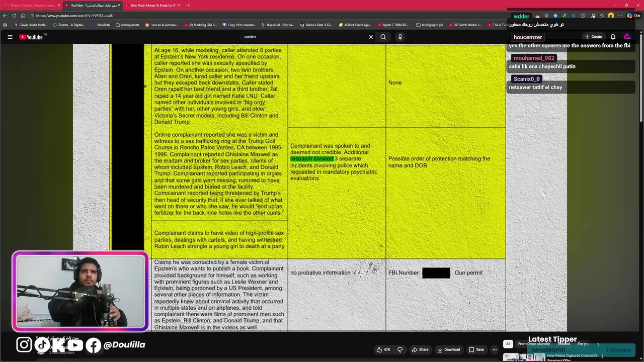Dislike the video with the thumbs-down
The image size is (644, 362).
point(400,349)
